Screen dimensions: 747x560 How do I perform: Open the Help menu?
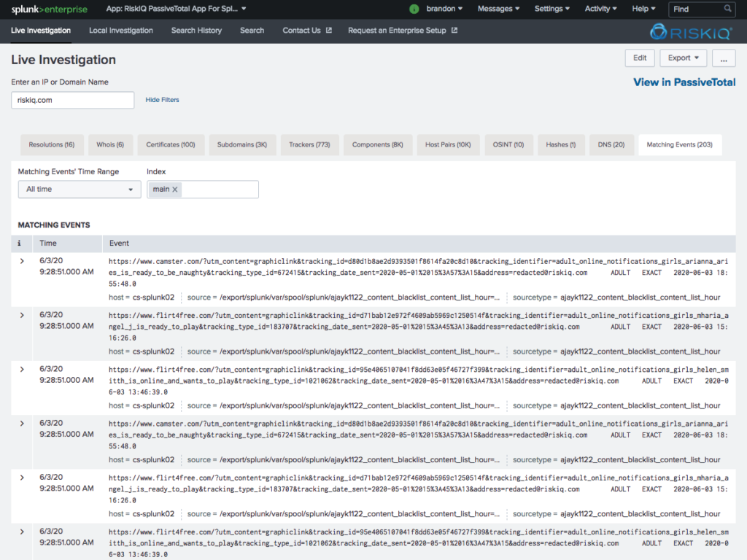(x=643, y=9)
